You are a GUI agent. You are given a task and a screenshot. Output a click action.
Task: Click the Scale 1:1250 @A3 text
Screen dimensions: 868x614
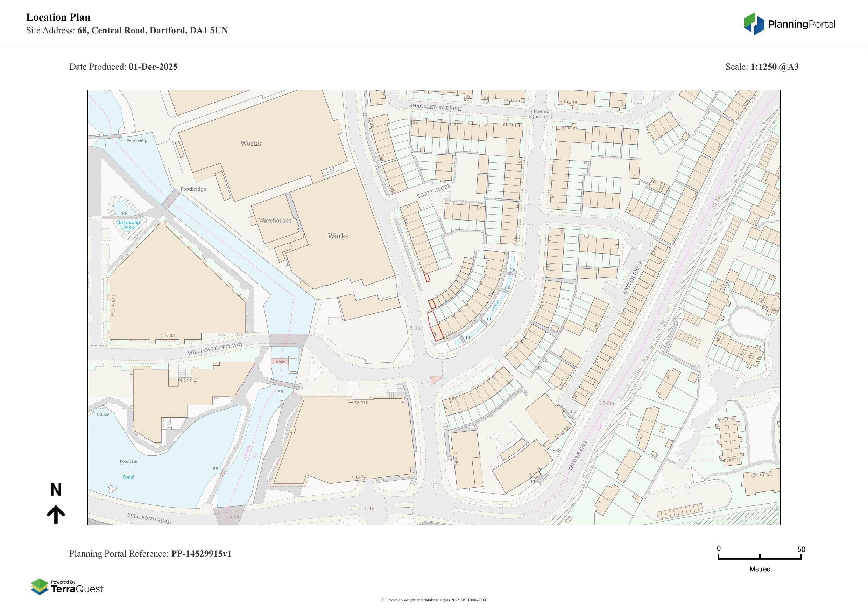(762, 67)
